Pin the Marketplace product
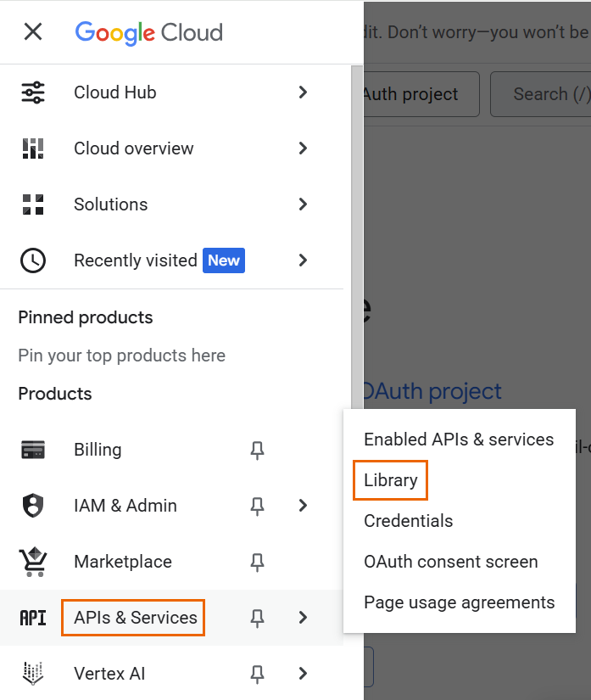This screenshot has height=700, width=591. [258, 562]
